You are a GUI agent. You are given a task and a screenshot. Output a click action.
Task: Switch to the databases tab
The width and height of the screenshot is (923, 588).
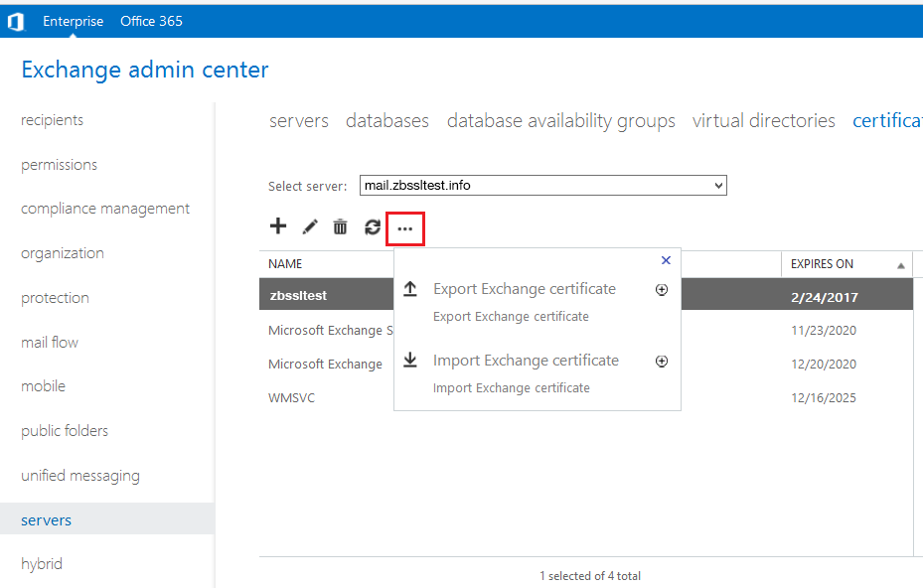coord(387,120)
